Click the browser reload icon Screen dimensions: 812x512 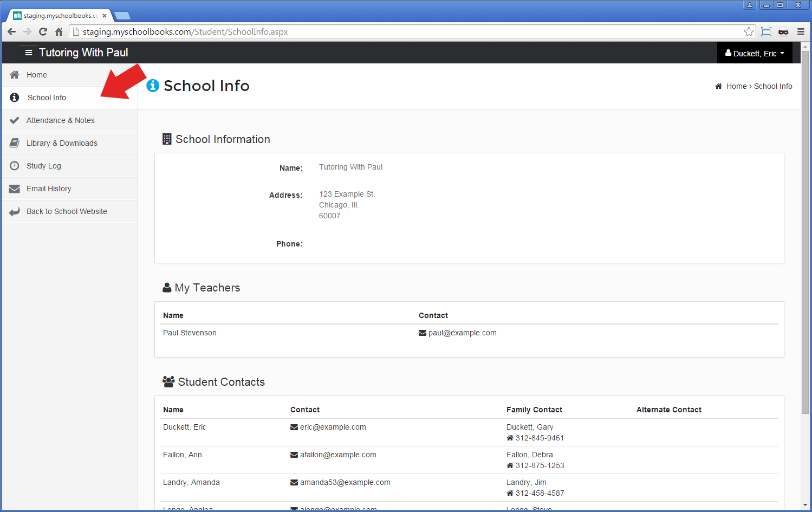click(43, 31)
